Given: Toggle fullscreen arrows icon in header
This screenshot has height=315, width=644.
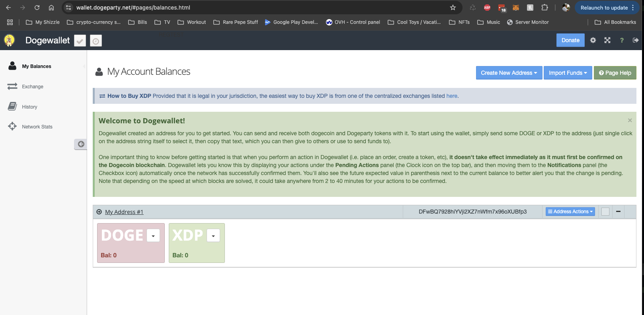Looking at the screenshot, I should coord(607,40).
